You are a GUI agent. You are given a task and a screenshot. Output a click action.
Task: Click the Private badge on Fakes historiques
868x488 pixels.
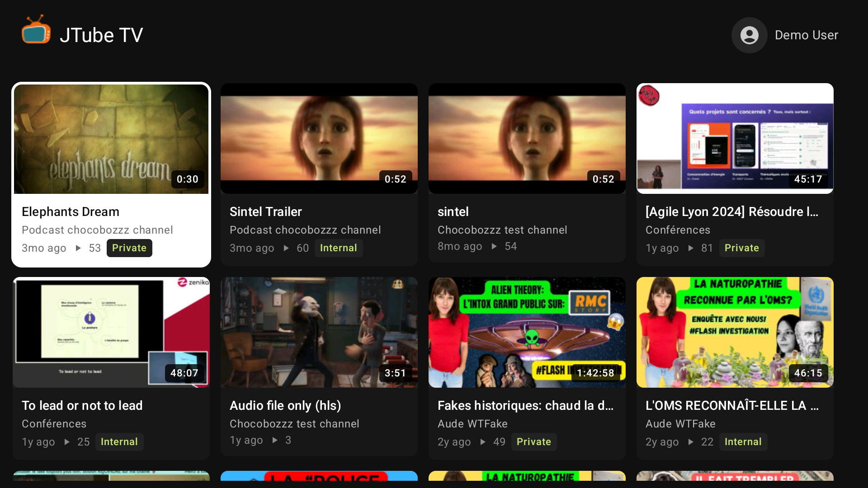pyautogui.click(x=534, y=442)
